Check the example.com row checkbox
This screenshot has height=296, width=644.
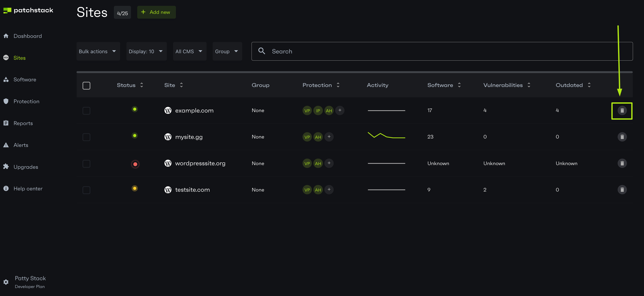coord(86,111)
